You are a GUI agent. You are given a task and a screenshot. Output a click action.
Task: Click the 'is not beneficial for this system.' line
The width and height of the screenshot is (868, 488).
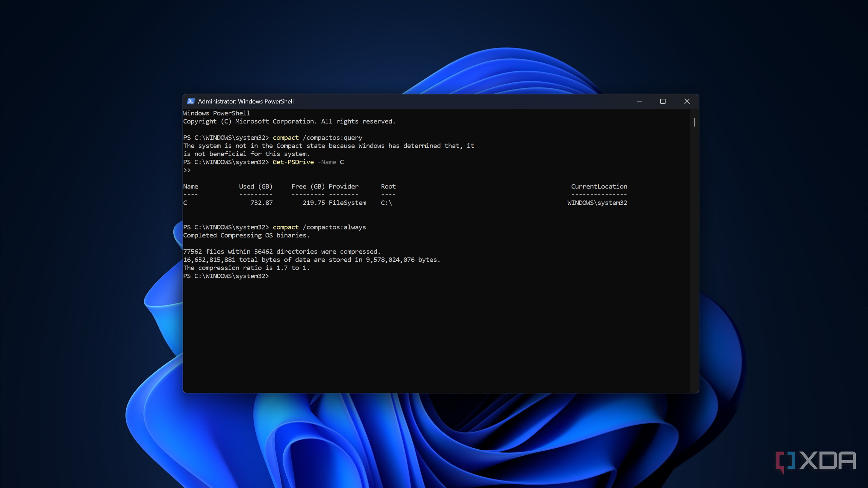pos(246,154)
